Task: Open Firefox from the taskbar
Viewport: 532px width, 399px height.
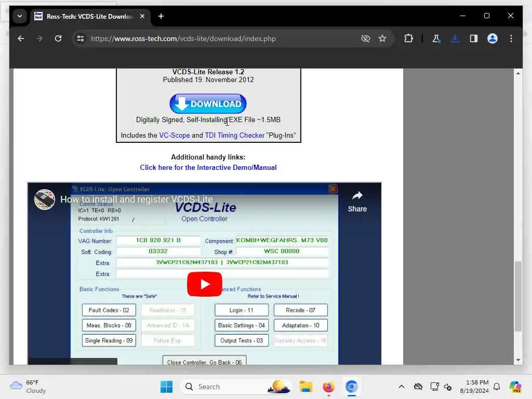Action: click(x=328, y=387)
